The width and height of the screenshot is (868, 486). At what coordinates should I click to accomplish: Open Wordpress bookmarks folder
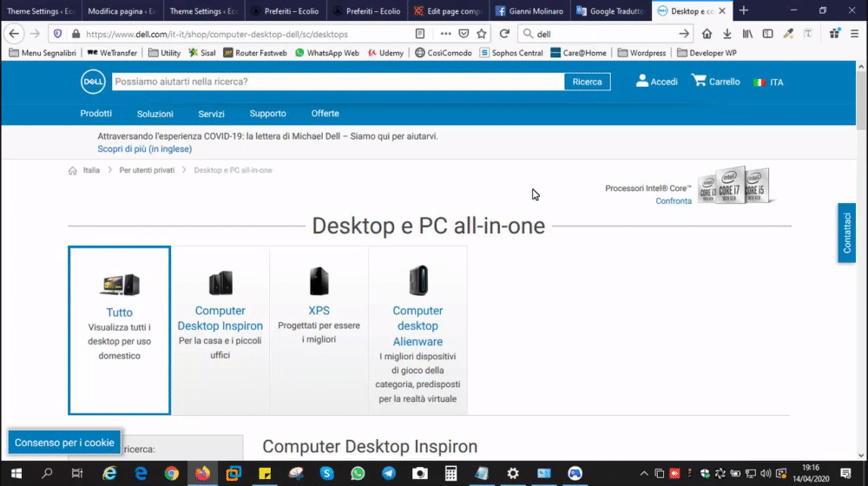pos(641,53)
